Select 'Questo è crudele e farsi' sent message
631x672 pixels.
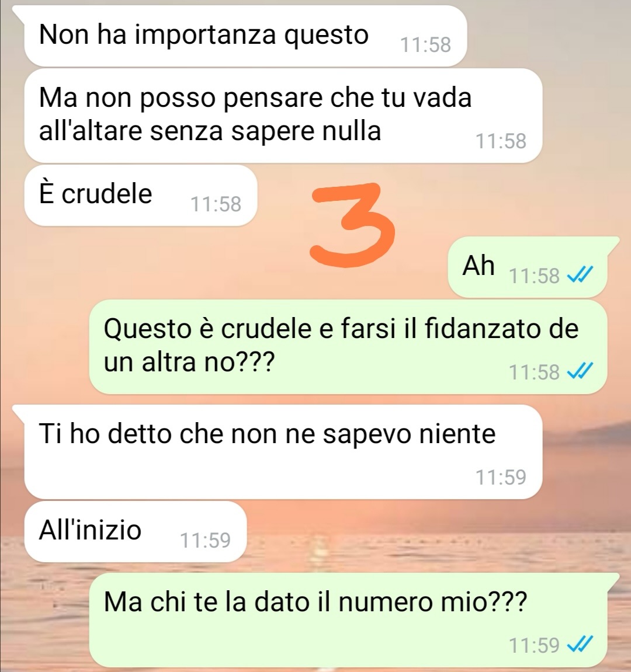pos(348,347)
